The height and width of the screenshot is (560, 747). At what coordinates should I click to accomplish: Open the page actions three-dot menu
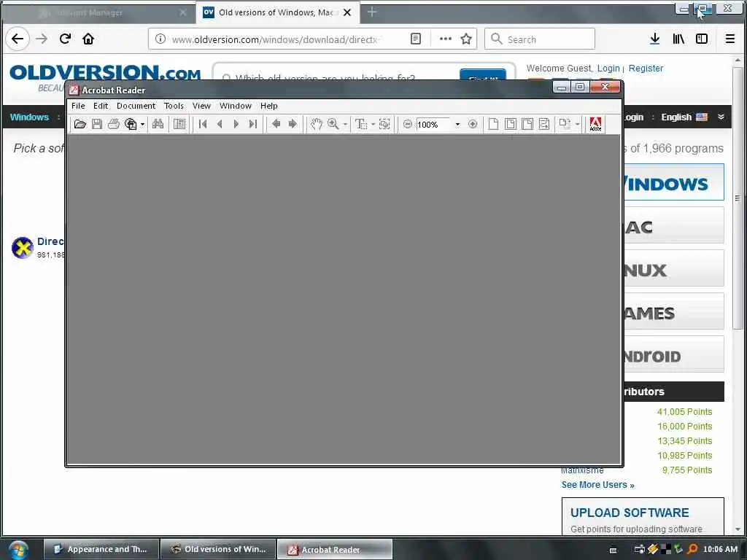(446, 39)
